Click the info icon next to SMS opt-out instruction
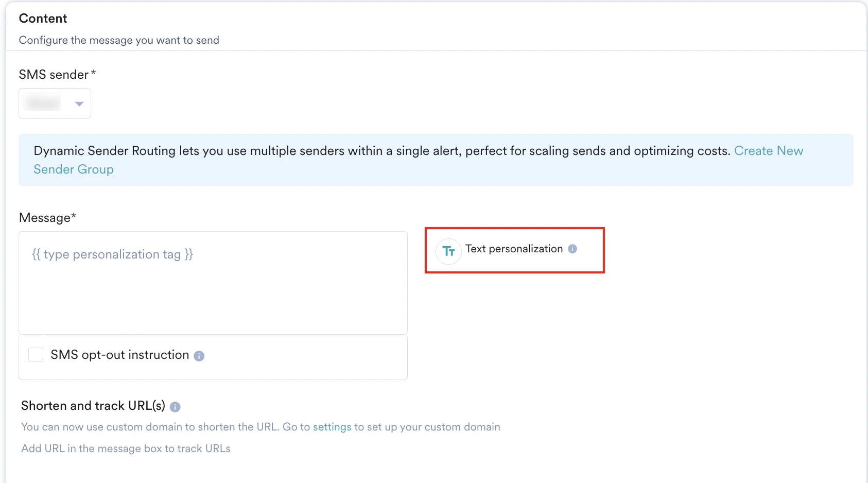Screen dimensions: 868x483 (x=199, y=356)
